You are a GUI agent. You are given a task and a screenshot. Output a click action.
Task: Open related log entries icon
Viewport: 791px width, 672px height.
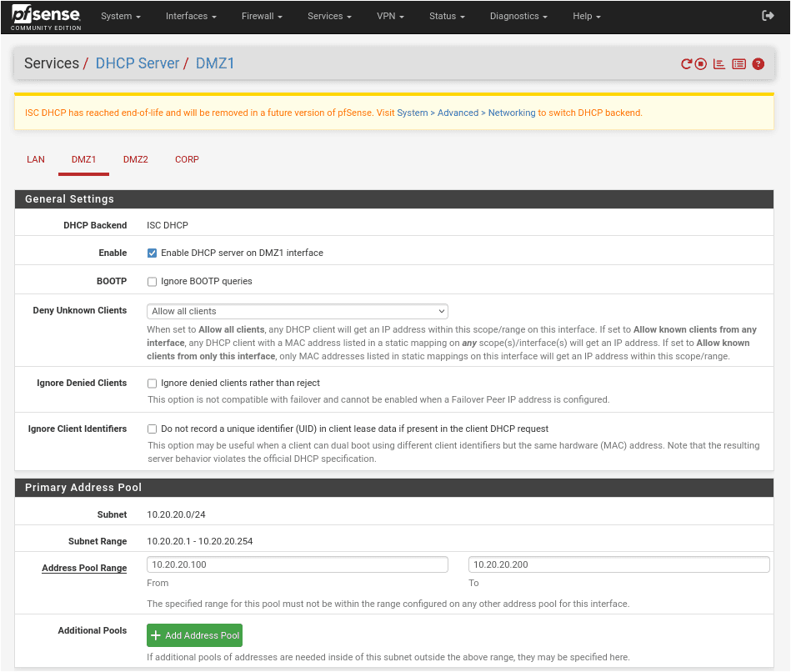pyautogui.click(x=739, y=64)
